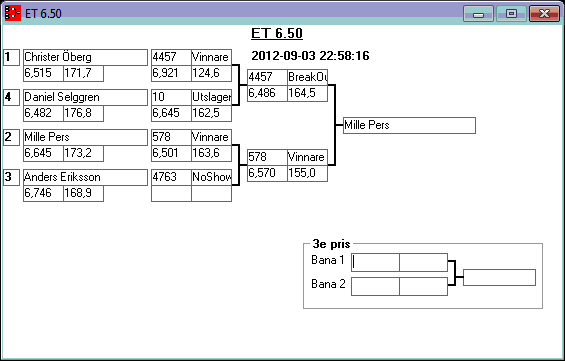Click empty time cell under 4763
Screen dimensions: 565x361
tap(171, 193)
